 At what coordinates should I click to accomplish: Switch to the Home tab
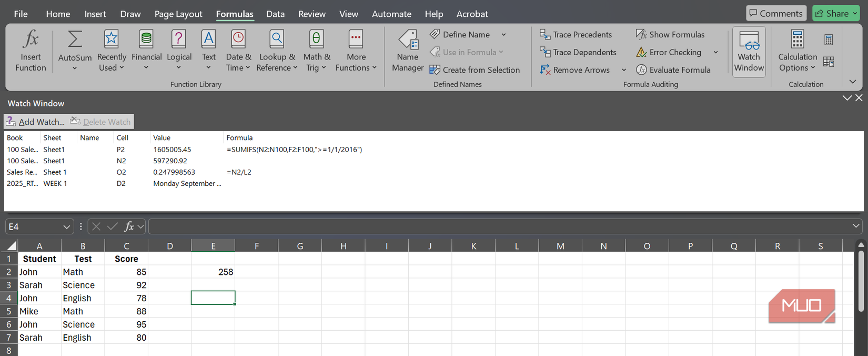pyautogui.click(x=58, y=14)
